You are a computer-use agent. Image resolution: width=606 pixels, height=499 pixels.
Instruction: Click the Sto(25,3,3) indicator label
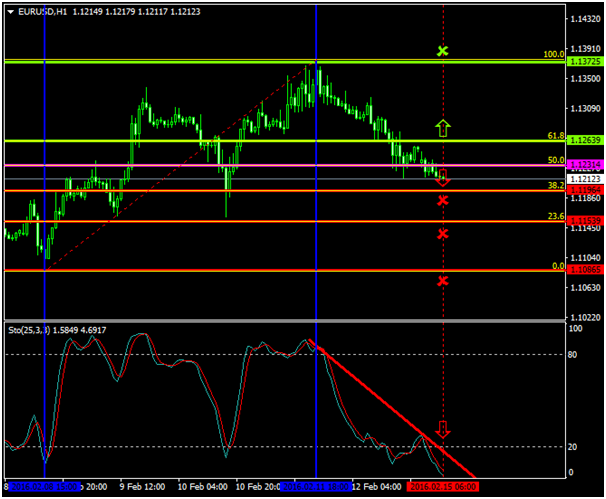[x=27, y=330]
